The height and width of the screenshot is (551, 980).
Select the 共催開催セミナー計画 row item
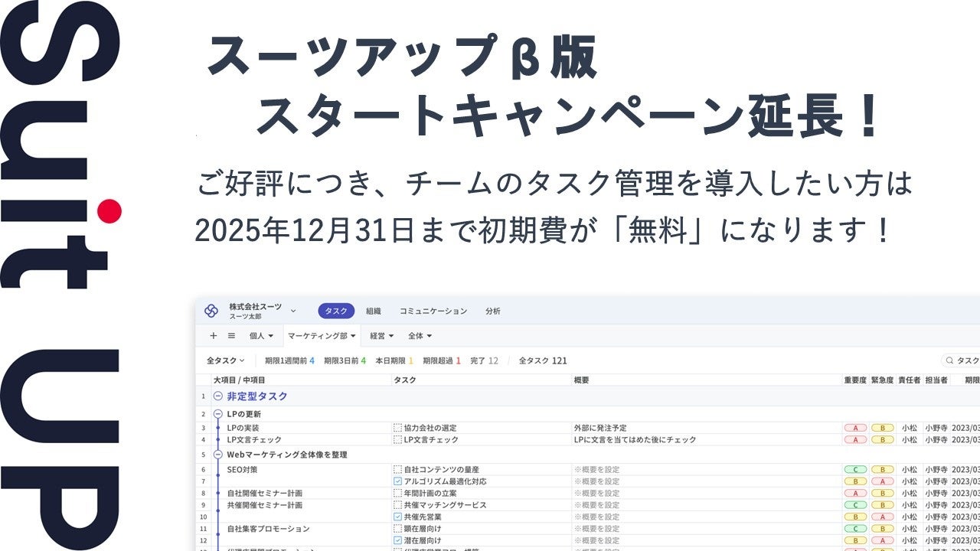[x=264, y=505]
